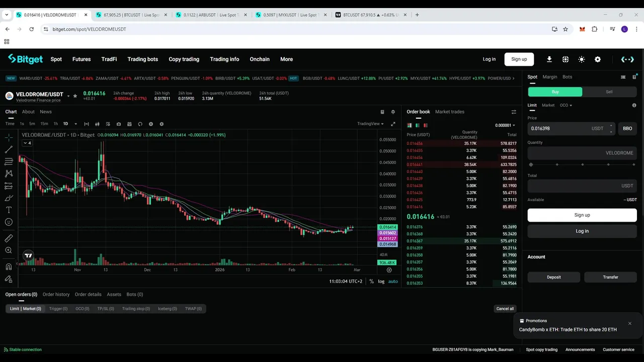The image size is (644, 362).
Task: Select the forecasting/measurement position tool
Action: point(9,186)
